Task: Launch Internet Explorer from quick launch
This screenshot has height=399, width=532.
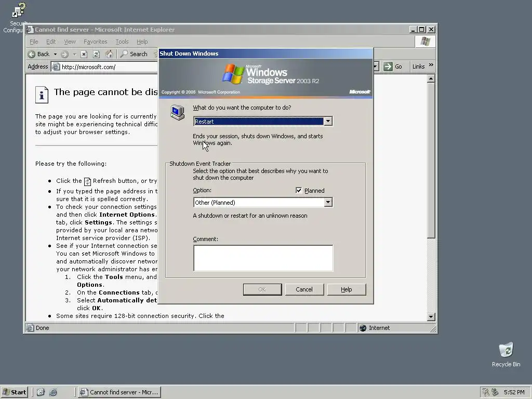Action: 53,392
